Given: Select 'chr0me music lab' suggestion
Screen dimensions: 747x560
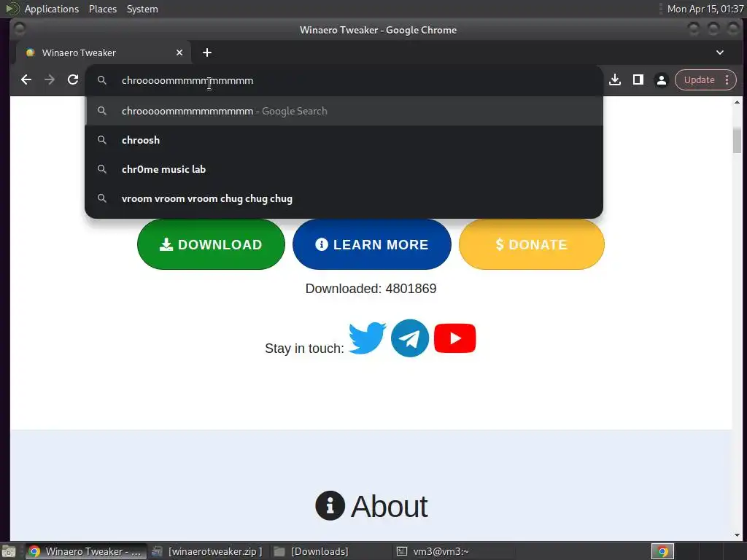Looking at the screenshot, I should tap(344, 169).
